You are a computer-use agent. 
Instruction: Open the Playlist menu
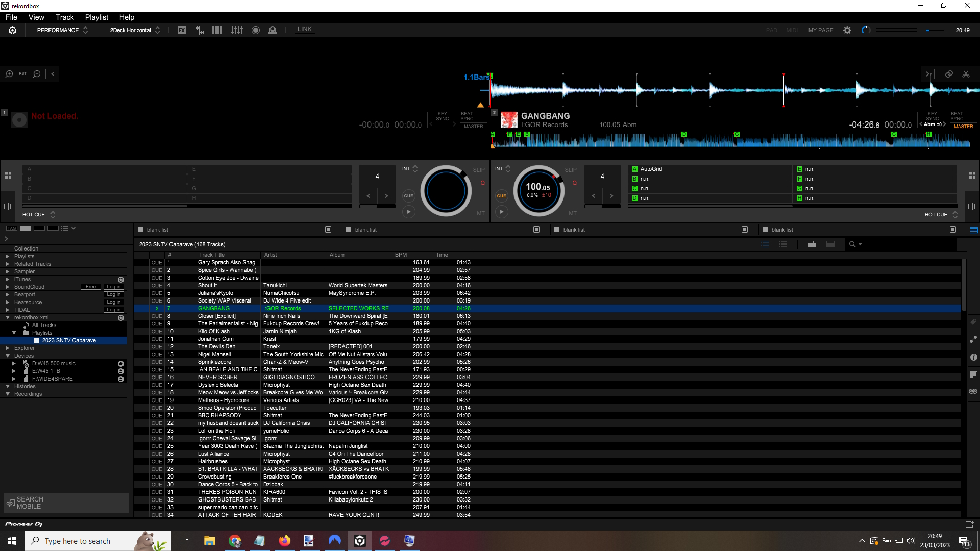tap(96, 17)
